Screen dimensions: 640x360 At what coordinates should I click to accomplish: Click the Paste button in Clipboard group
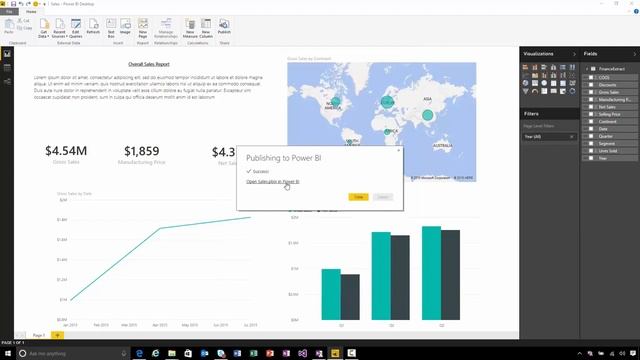tap(9, 27)
